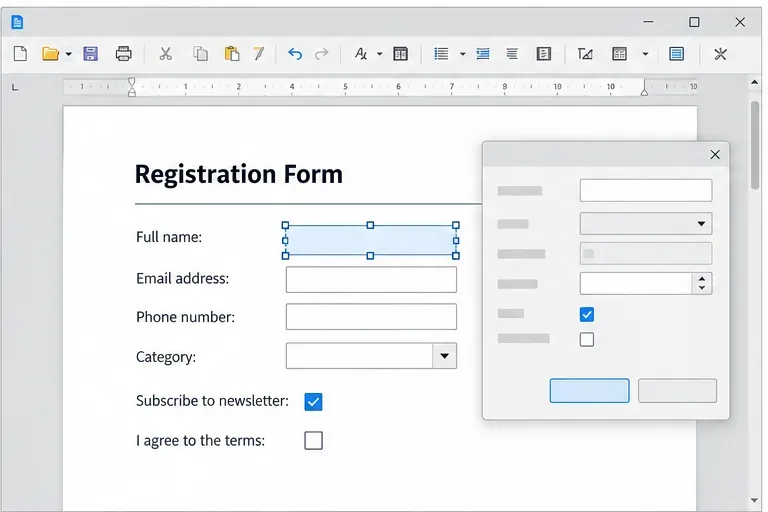
Task: Select the scissors cut icon
Action: click(166, 53)
